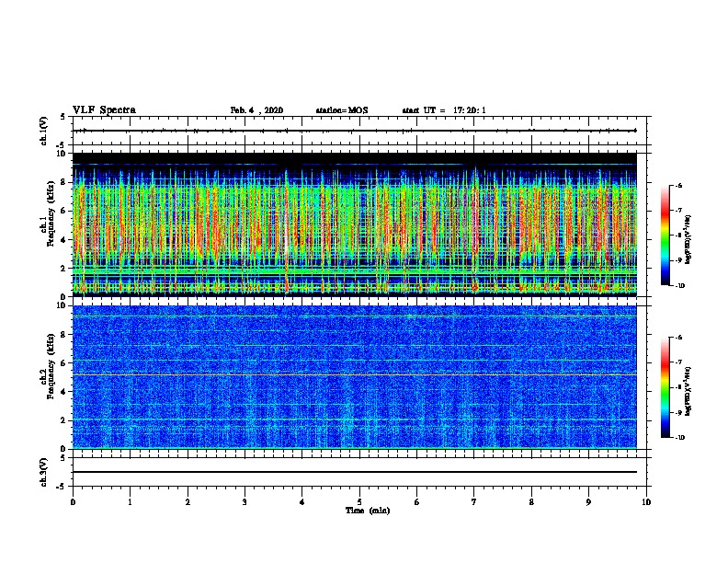728x563 pixels.
Task: Click the ch.1 "Frequency (kHz)" axis label
Action: click(51, 214)
